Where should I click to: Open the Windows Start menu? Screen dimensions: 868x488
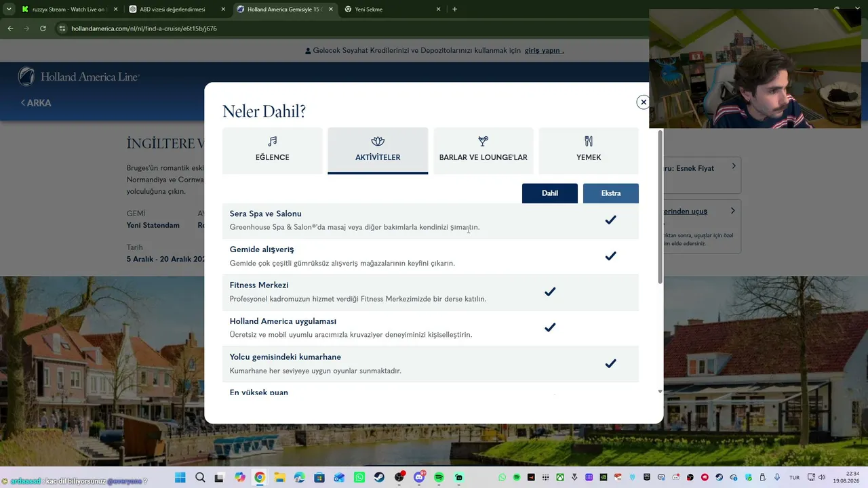(180, 478)
